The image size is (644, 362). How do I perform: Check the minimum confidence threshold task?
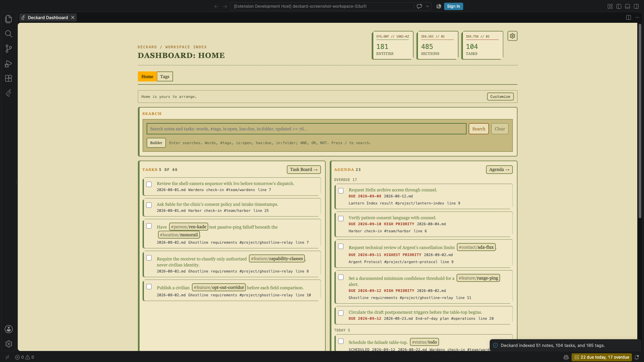341,277
